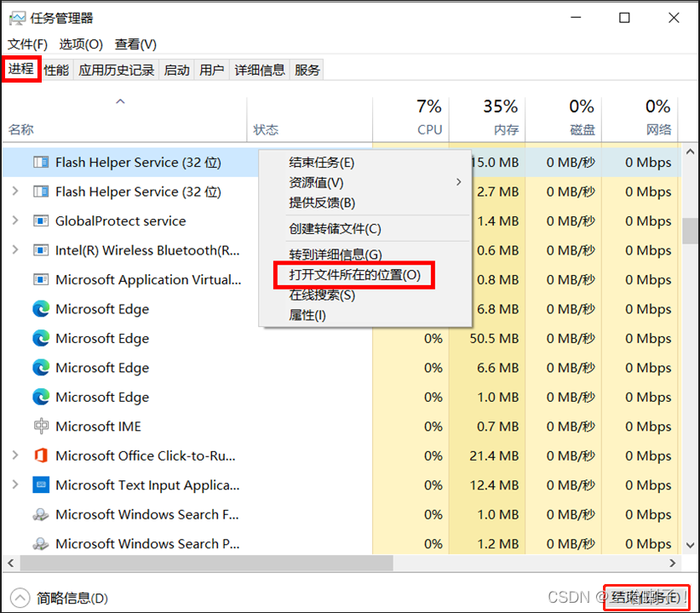Click the GlobalProtect service process icon
Viewport: 700px width, 613px height.
(41, 221)
